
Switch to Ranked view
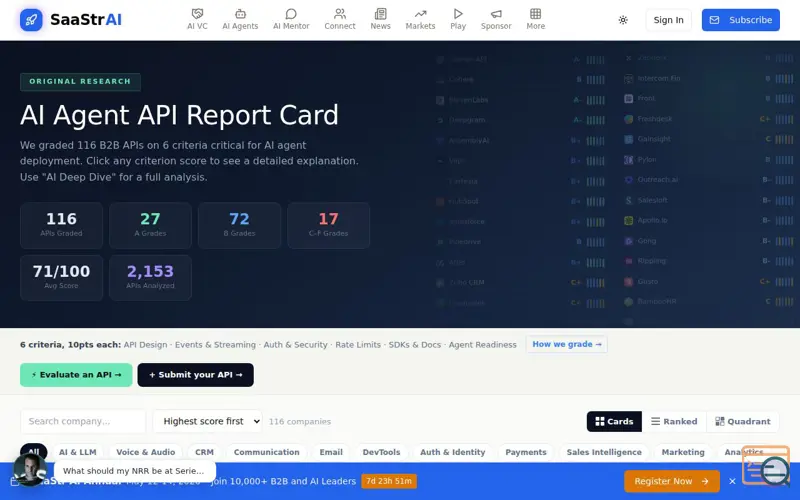(x=674, y=421)
